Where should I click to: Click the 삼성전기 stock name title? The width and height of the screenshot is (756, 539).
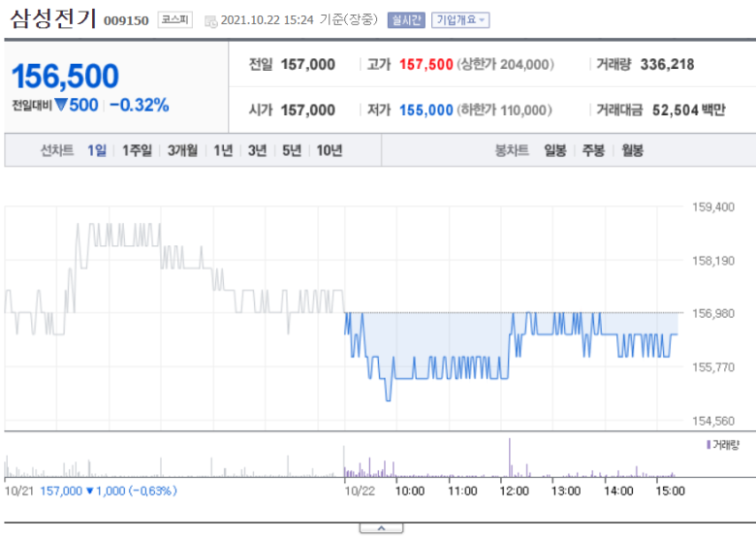(53, 18)
